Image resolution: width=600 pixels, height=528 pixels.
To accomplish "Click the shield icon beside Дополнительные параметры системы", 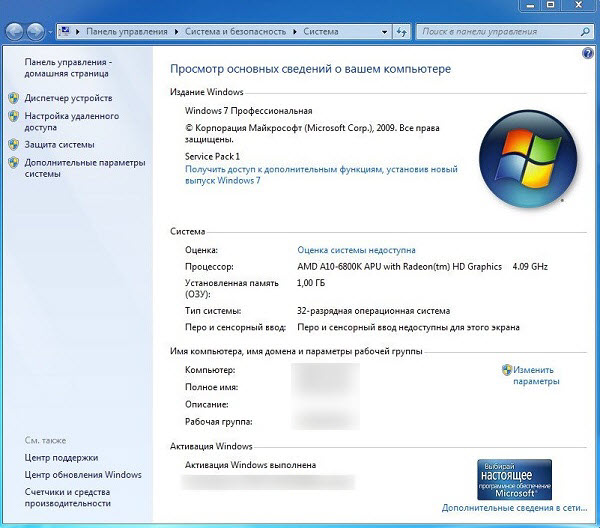I will (13, 163).
